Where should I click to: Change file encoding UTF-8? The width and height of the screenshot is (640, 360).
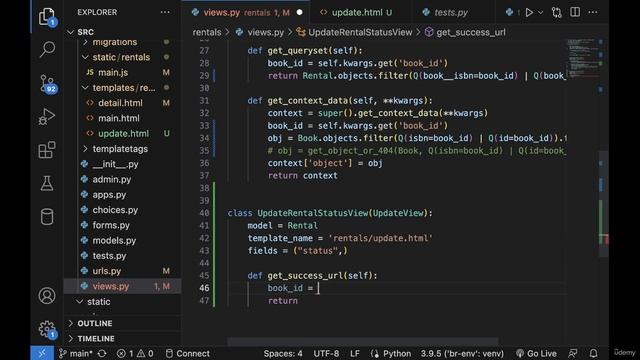(326, 353)
